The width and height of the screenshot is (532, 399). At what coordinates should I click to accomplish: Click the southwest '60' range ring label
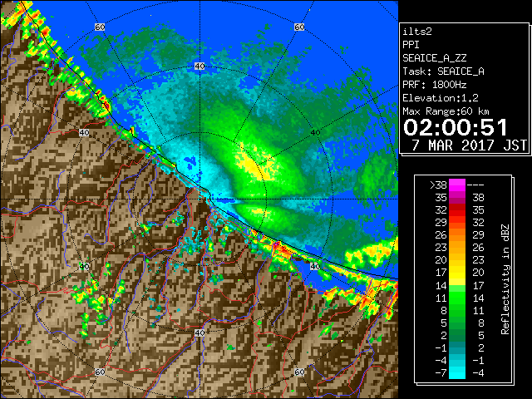100,372
